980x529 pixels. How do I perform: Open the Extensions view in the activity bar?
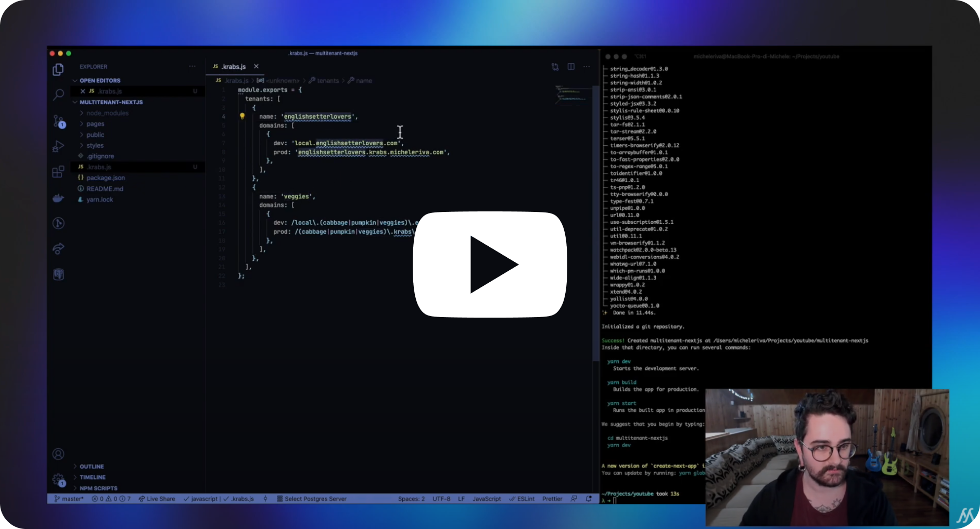pyautogui.click(x=58, y=172)
